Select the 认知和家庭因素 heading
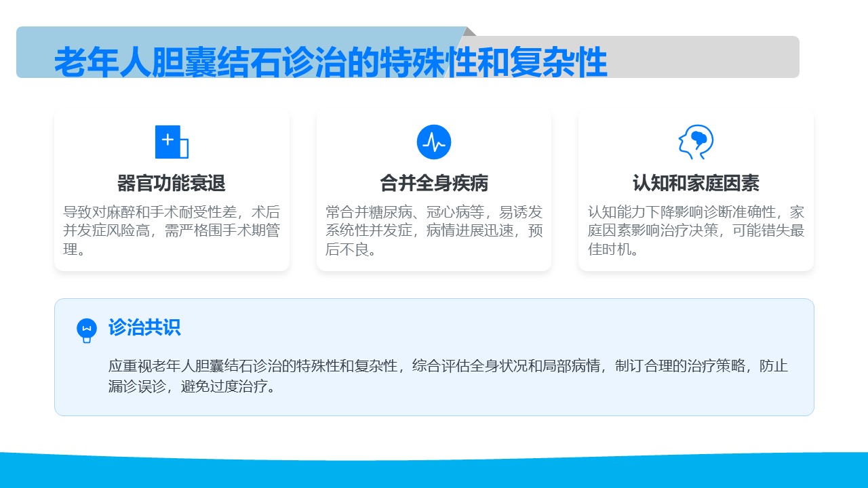The image size is (868, 488). pyautogui.click(x=696, y=183)
